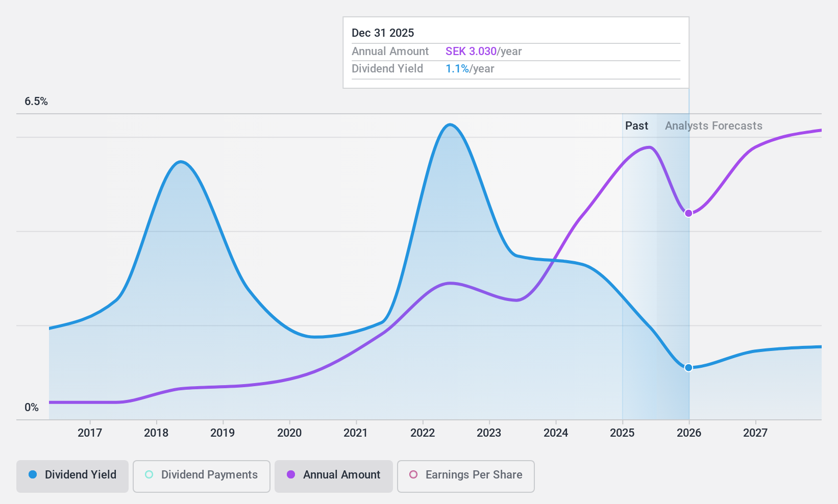
Task: Click the 2023 axis label
Action: [x=489, y=433]
